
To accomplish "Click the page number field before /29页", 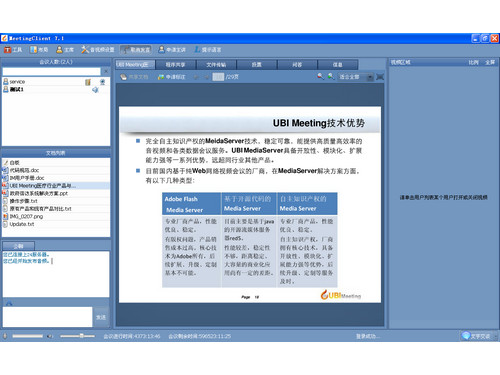I will [x=218, y=77].
